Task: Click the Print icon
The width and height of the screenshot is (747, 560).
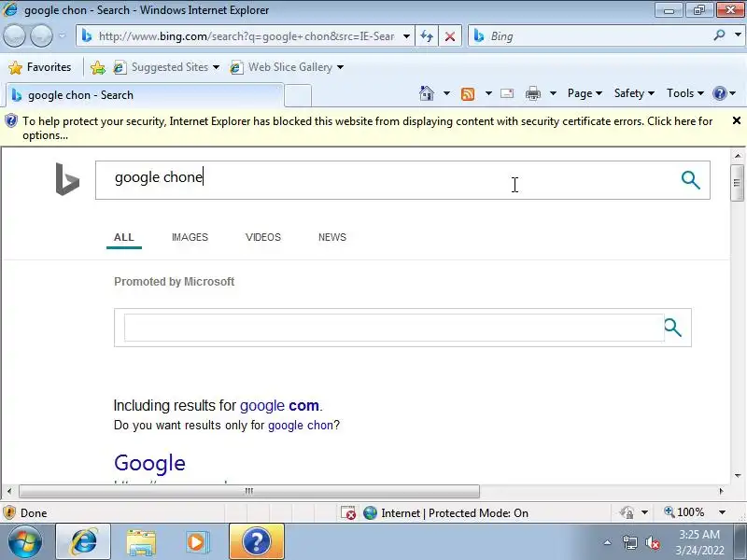Action: coord(532,93)
